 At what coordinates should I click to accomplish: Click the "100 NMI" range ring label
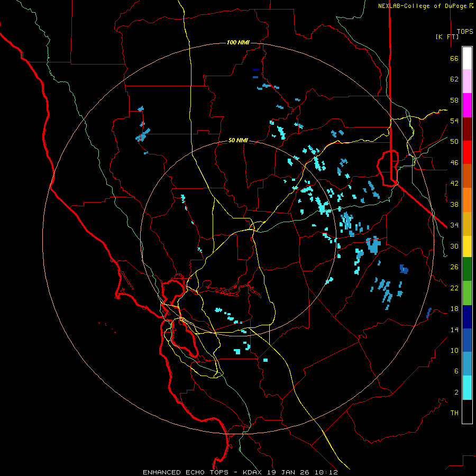pos(238,42)
